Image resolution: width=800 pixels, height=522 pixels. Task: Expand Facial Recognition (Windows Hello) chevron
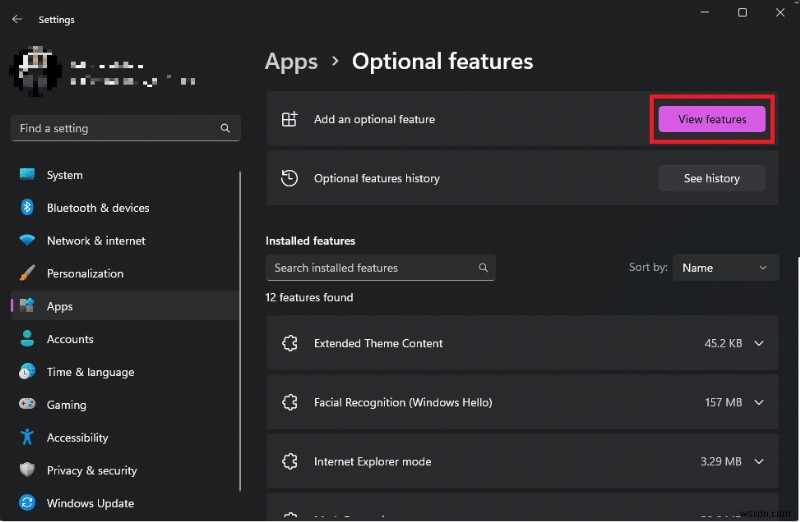tap(759, 402)
